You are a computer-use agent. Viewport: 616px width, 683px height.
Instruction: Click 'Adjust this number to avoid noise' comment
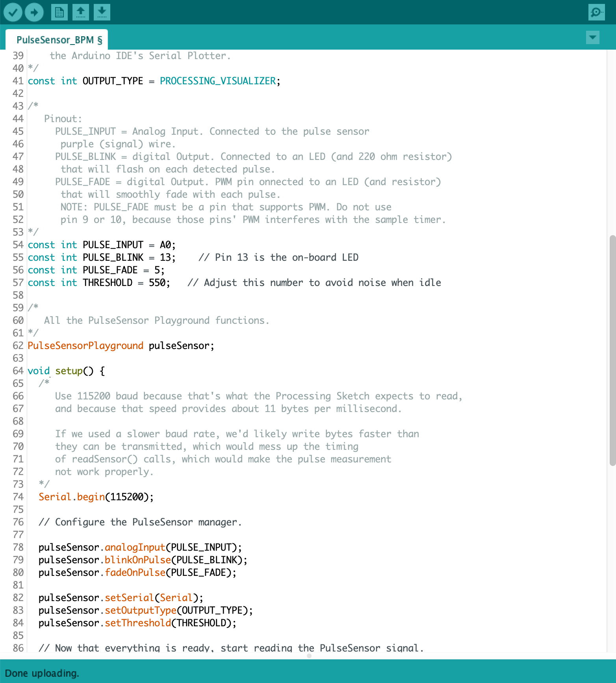pyautogui.click(x=314, y=282)
